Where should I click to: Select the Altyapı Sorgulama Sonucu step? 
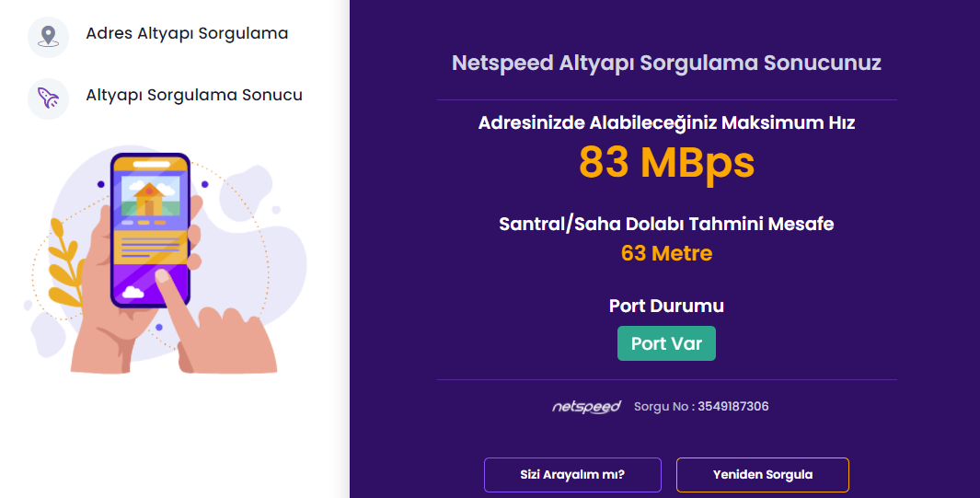(x=194, y=95)
